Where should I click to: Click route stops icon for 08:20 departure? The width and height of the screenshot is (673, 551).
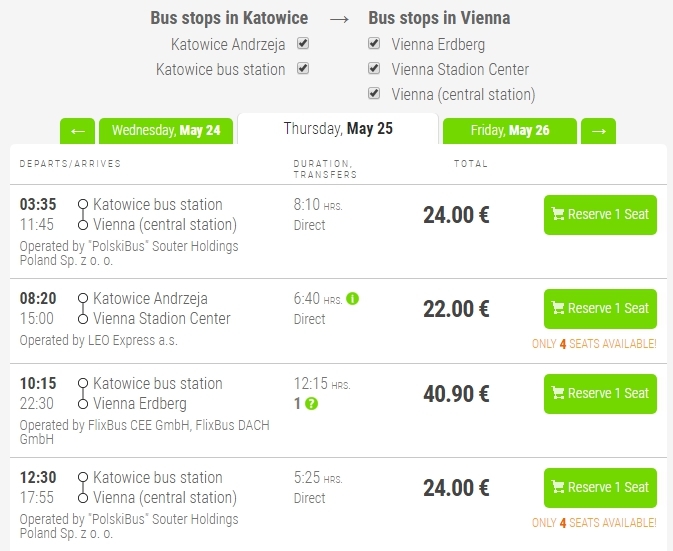(x=83, y=309)
